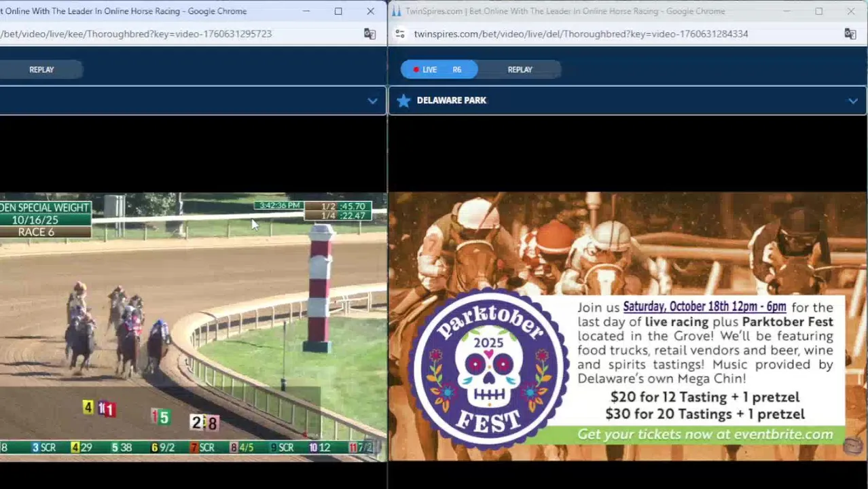Minimize the left Chrome window
This screenshot has width=868, height=489.
(x=306, y=12)
